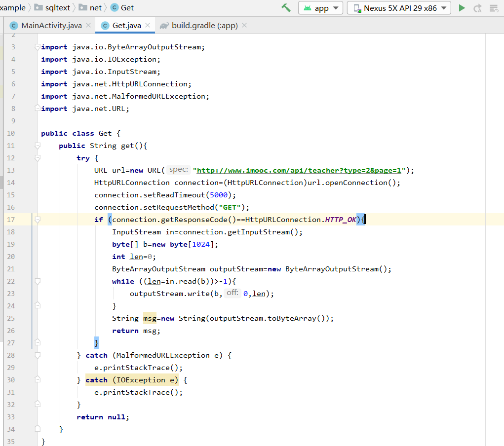504x446 pixels.
Task: Click the build.gradle tab's gradle icon
Action: pyautogui.click(x=164, y=26)
